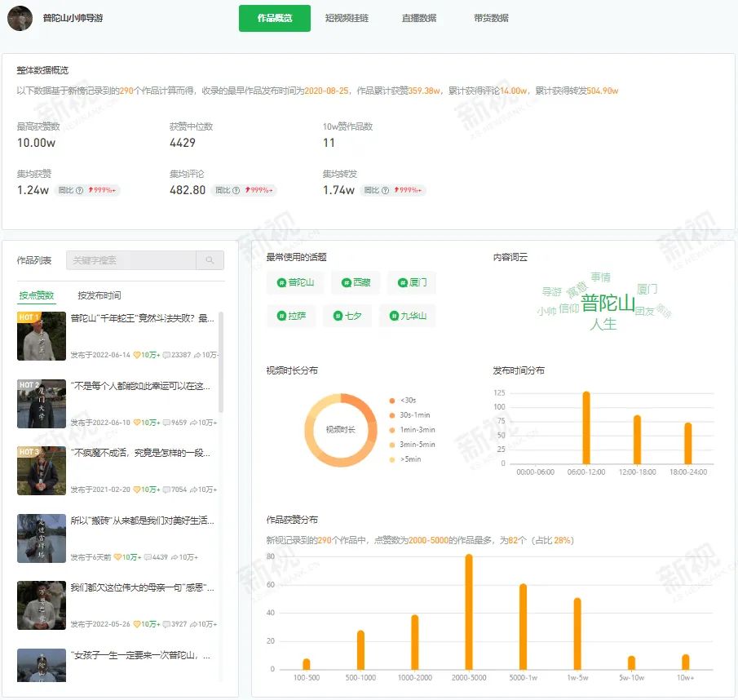Click 人生 in the word cloud
Screen dimensions: 738x700
click(x=603, y=325)
